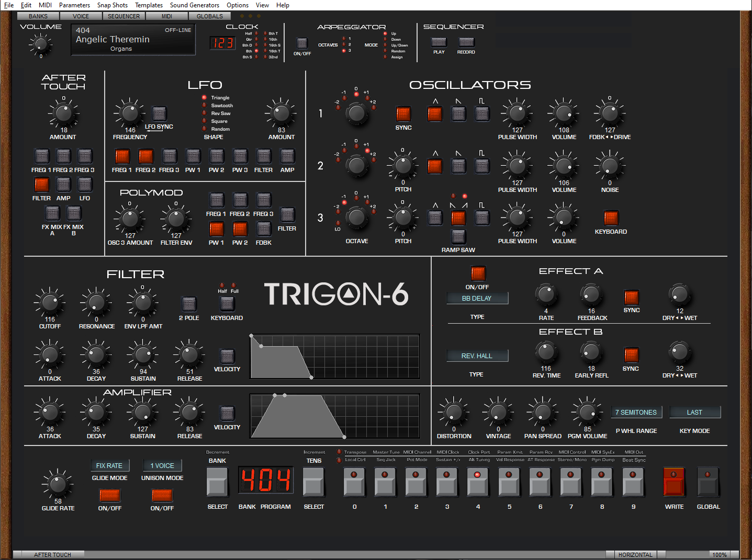Open the Sound Generators menu
The height and width of the screenshot is (560, 752).
[194, 5]
